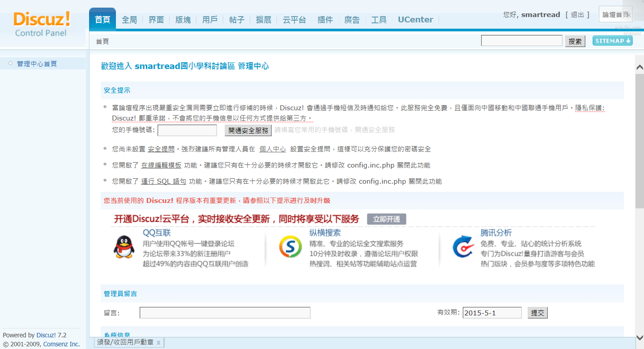
Task: Open the 全局 menu
Action: 129,20
